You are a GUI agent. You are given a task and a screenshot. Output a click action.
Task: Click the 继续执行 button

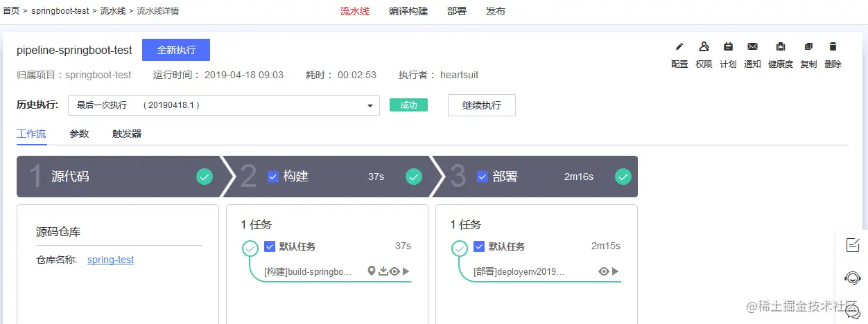tap(482, 105)
